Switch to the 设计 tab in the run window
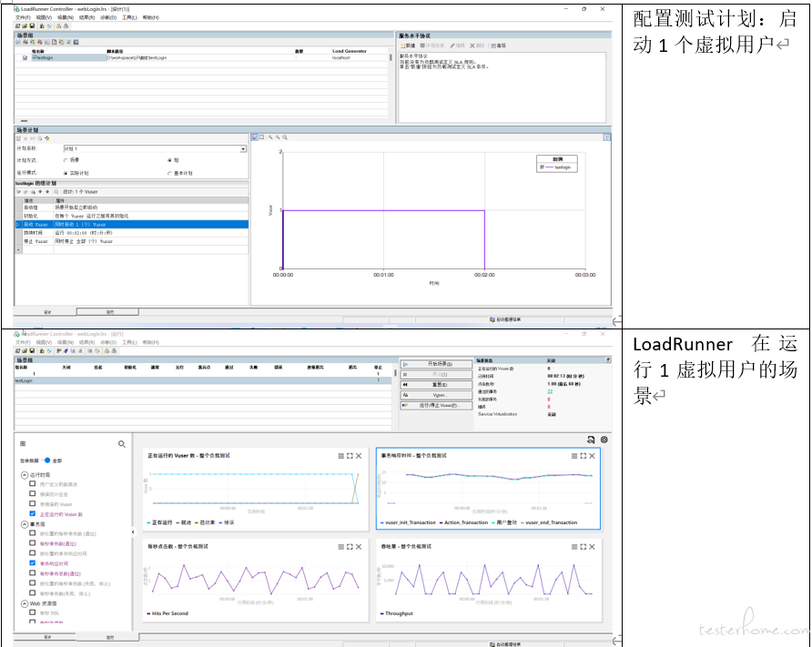The image size is (812, 647). click(47, 637)
